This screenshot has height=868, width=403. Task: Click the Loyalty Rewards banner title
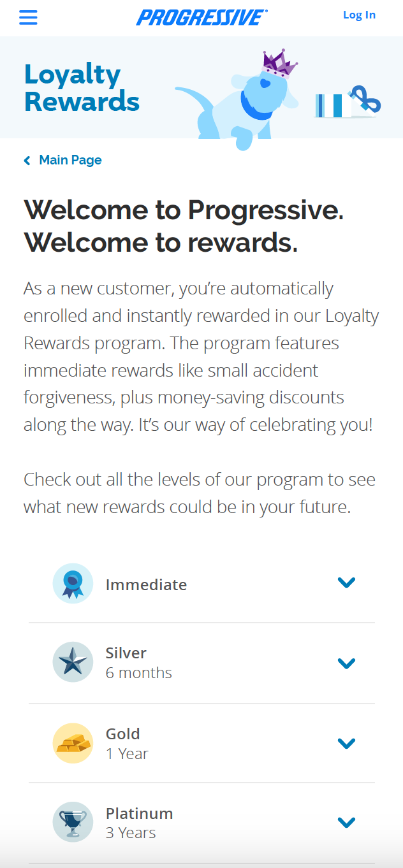click(82, 89)
